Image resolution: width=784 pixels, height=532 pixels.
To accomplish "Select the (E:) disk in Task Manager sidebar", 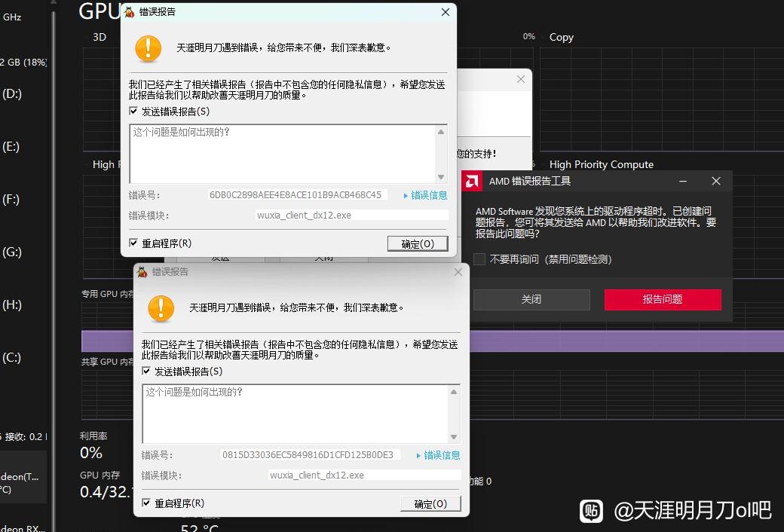I will [12, 146].
